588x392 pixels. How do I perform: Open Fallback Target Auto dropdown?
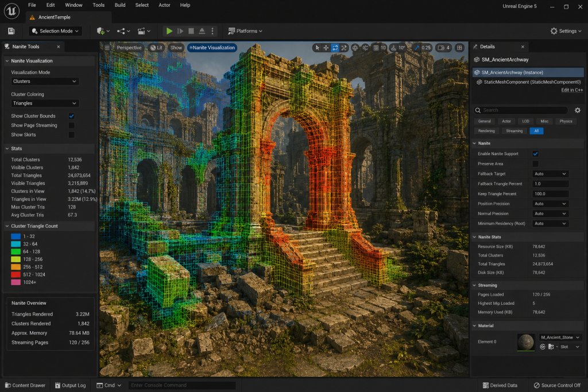tap(550, 174)
